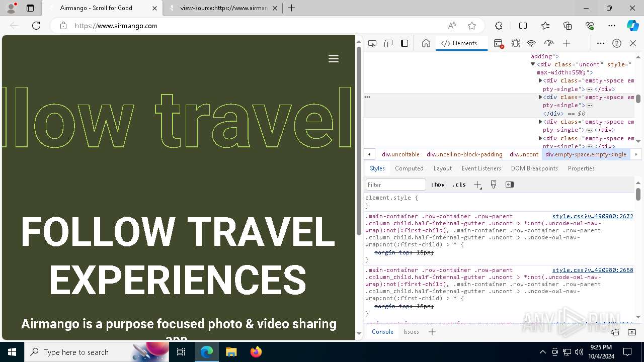Open the DevTools help icon

[x=617, y=43]
